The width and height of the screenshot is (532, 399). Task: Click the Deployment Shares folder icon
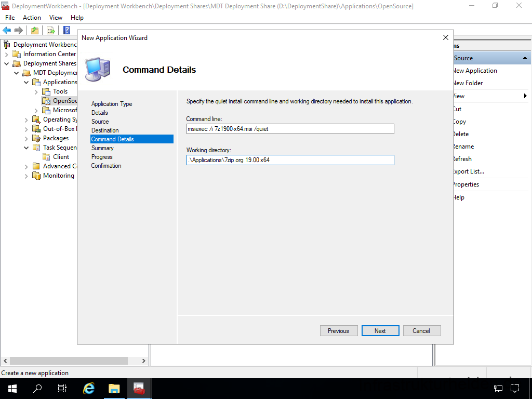pos(17,63)
